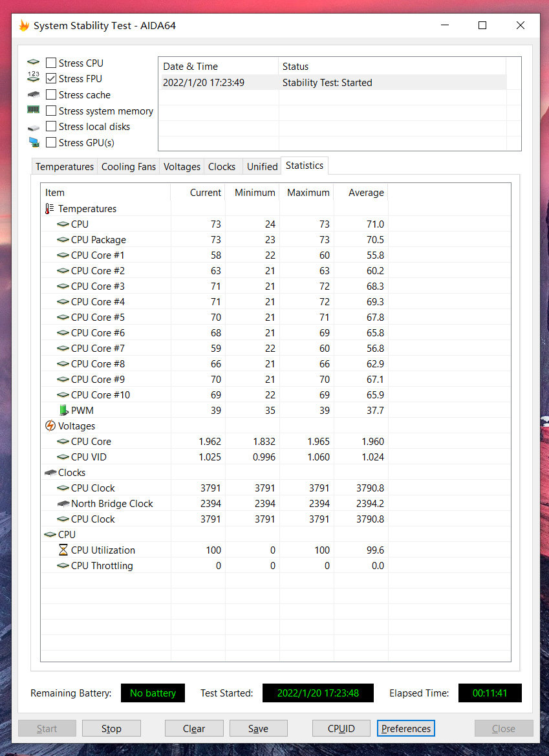Open the CPUID window button
Screen dimensions: 549x756
click(x=341, y=728)
